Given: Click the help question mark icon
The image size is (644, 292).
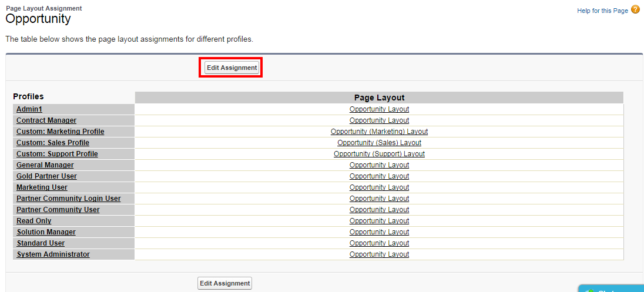Looking at the screenshot, I should point(635,10).
